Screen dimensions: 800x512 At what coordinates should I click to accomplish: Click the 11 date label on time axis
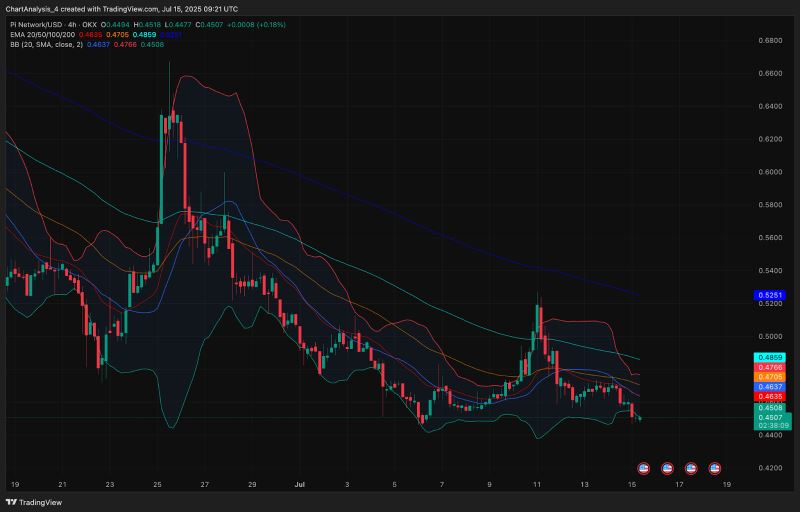(537, 484)
